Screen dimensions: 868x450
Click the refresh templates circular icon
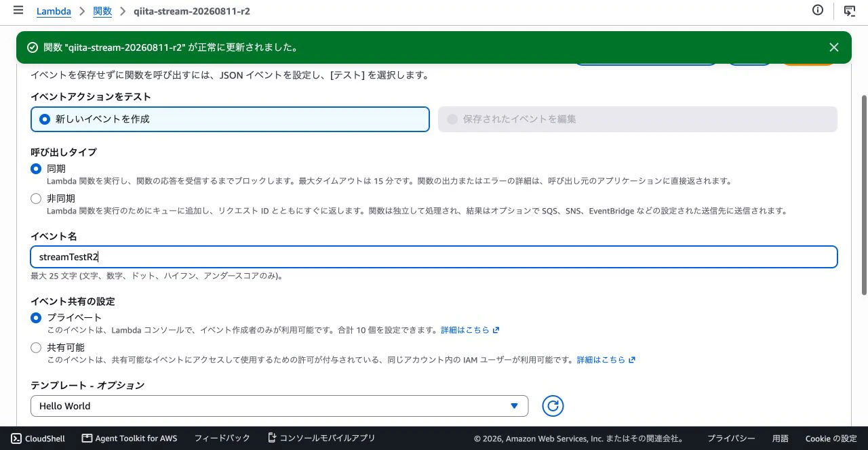[553, 406]
